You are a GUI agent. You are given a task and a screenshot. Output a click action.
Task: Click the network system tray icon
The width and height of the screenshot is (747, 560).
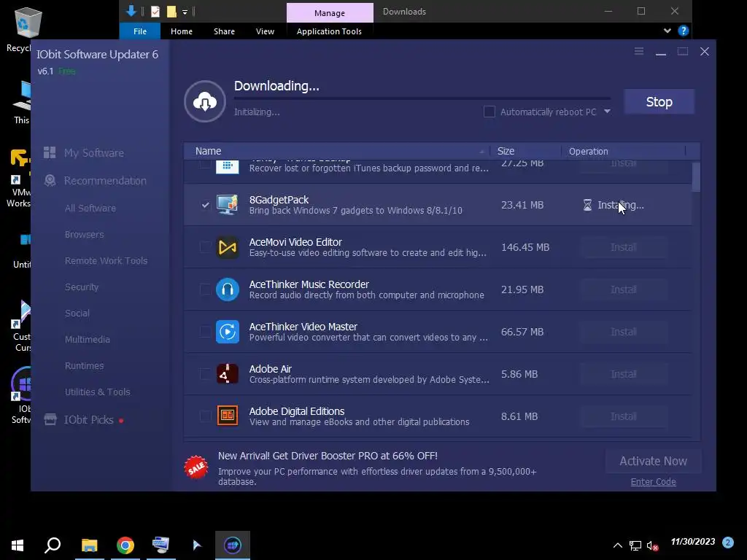pyautogui.click(x=635, y=545)
